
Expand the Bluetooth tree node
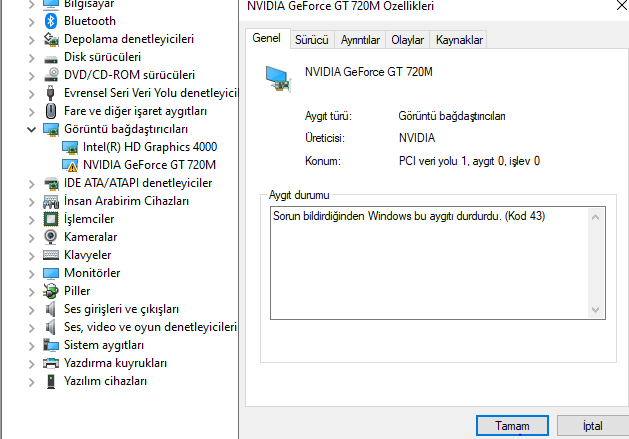(x=32, y=22)
